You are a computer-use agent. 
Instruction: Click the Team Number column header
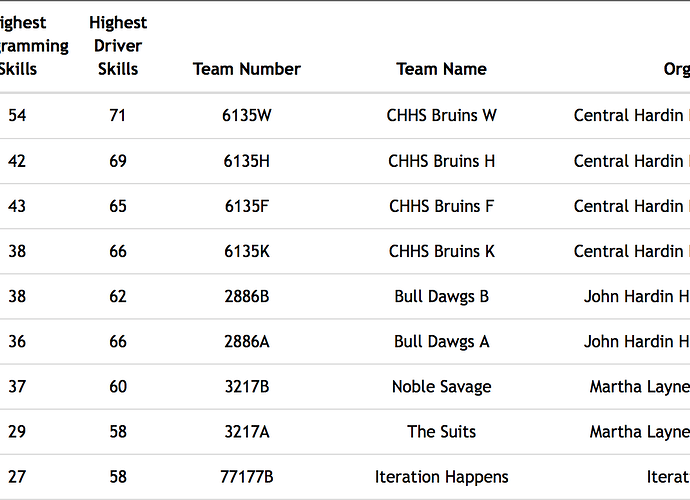click(x=246, y=69)
